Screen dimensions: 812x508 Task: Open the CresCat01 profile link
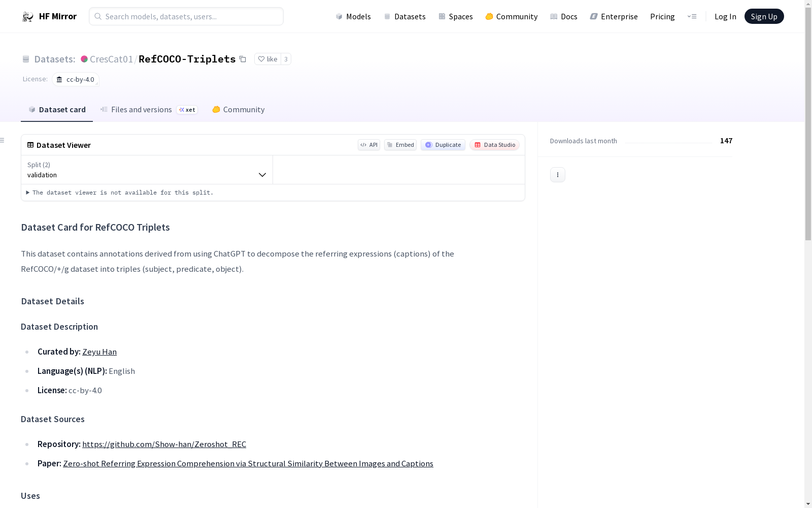tap(111, 59)
